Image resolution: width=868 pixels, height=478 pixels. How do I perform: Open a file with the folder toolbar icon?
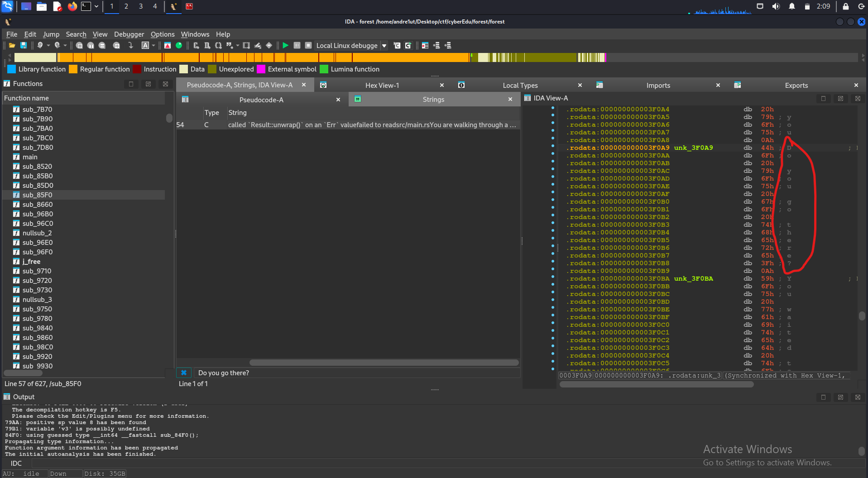(12, 45)
